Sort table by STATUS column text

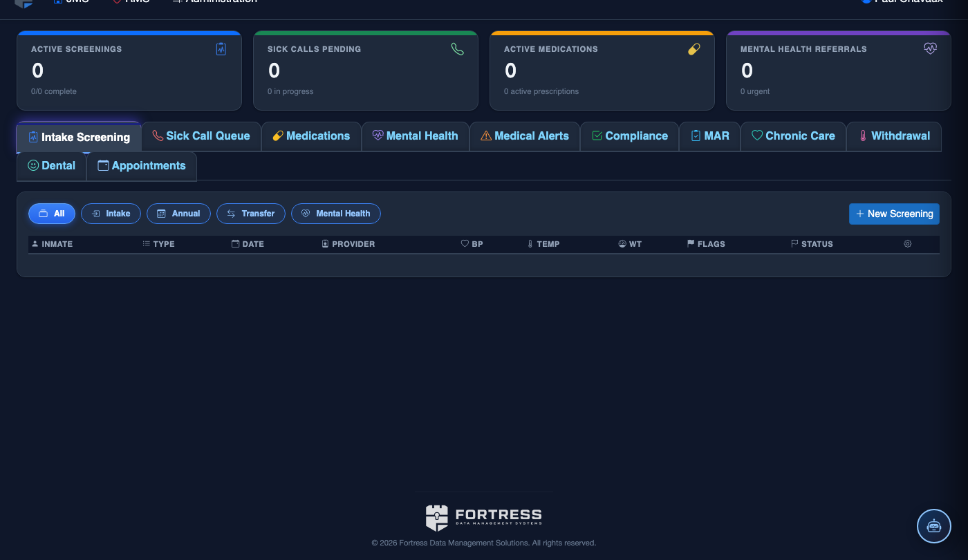pyautogui.click(x=817, y=244)
